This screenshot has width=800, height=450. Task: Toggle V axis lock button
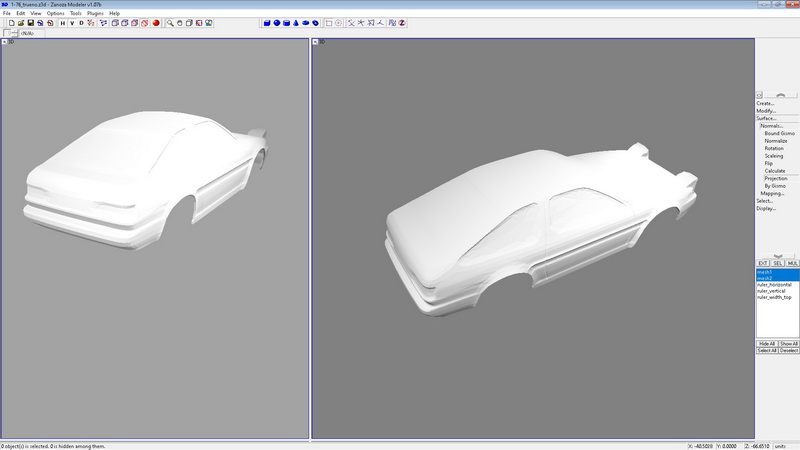click(x=70, y=22)
